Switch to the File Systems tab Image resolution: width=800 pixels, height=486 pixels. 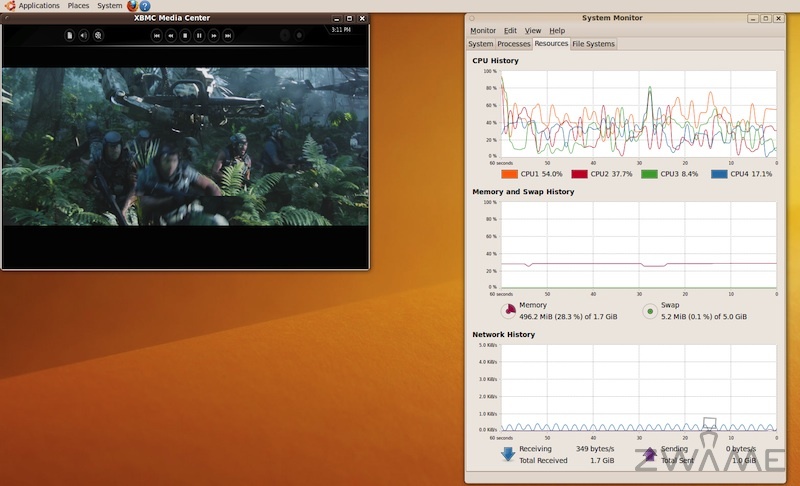[593, 44]
